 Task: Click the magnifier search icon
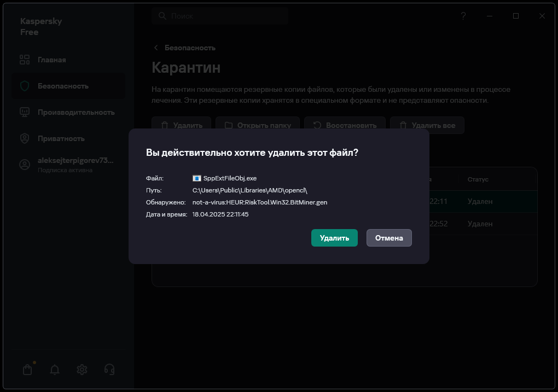[162, 16]
